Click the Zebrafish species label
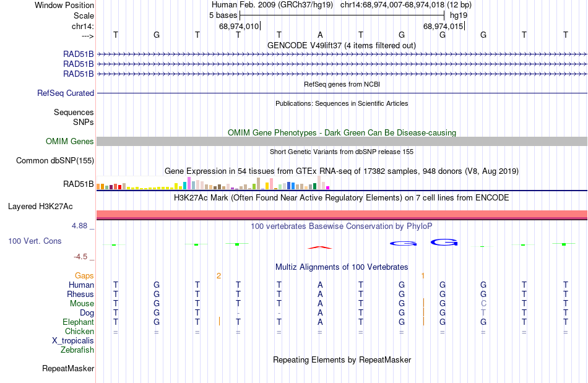 (x=77, y=350)
